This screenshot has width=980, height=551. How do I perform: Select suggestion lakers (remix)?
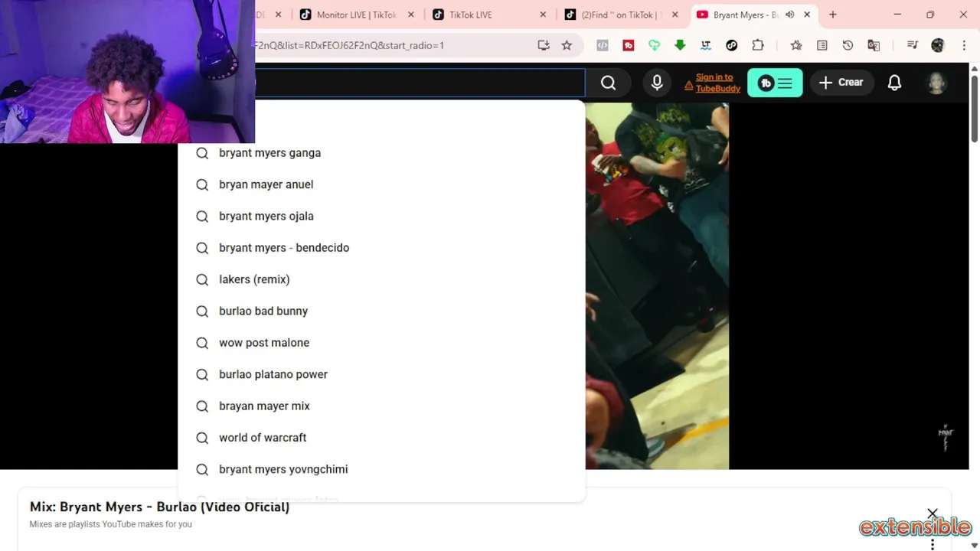(381, 279)
